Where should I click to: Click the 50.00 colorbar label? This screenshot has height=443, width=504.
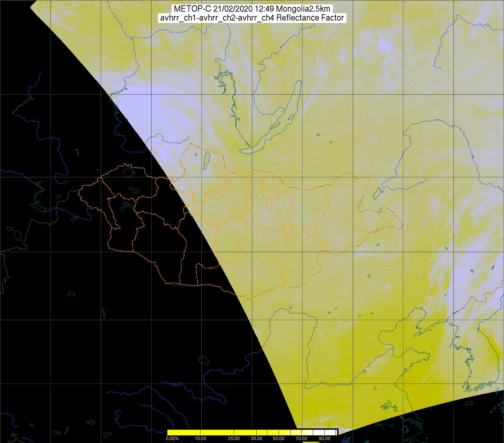tap(279, 439)
